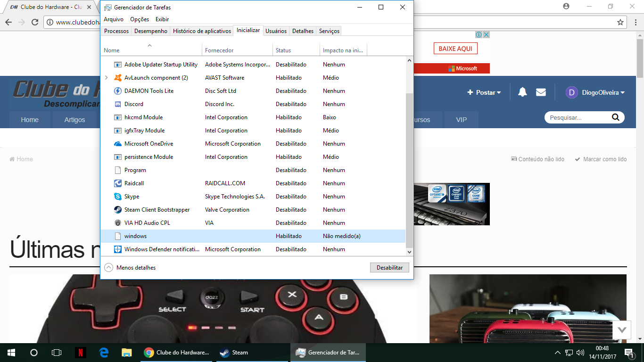
Task: Expand the AvLaunch component group
Action: pyautogui.click(x=106, y=78)
